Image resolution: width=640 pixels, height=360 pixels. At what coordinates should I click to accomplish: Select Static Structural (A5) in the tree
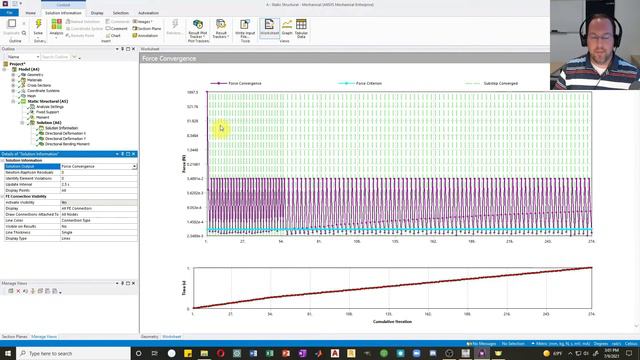point(47,101)
